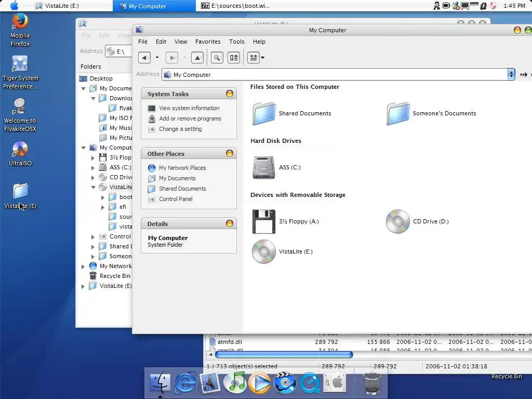Viewport: 532px width, 399px height.
Task: Select the CD Drive (D:) disc
Action: click(398, 221)
